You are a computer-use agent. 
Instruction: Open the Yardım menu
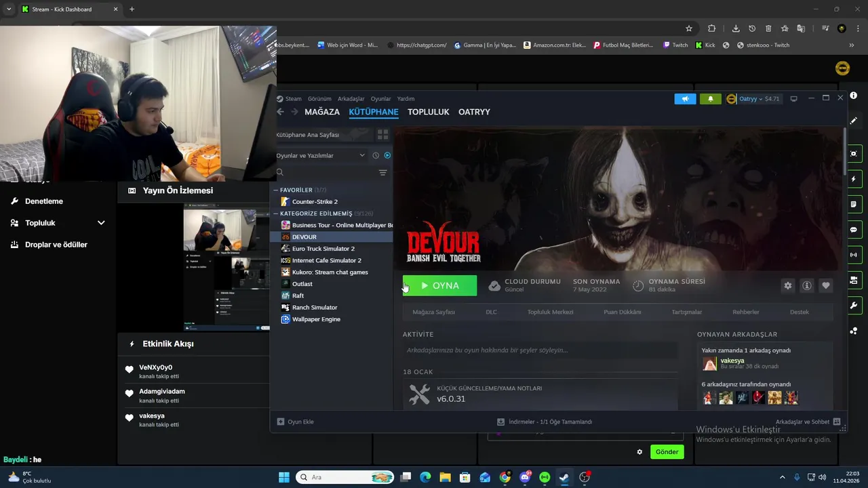tap(406, 99)
